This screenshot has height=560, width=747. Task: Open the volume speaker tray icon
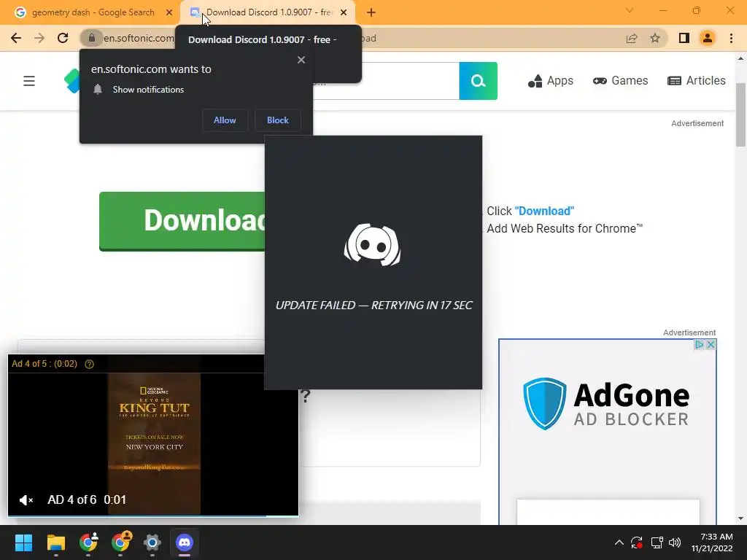pyautogui.click(x=675, y=542)
